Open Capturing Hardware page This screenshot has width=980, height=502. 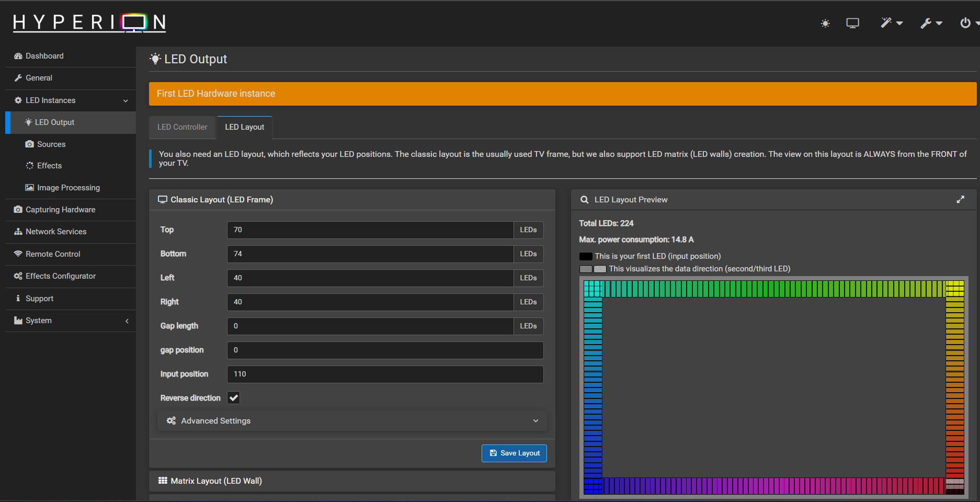(x=71, y=210)
